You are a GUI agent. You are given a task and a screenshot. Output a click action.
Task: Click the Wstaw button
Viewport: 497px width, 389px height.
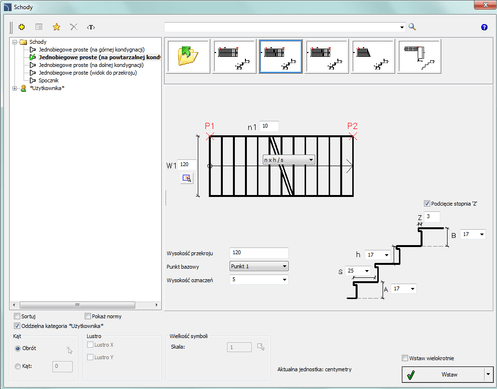click(x=443, y=375)
